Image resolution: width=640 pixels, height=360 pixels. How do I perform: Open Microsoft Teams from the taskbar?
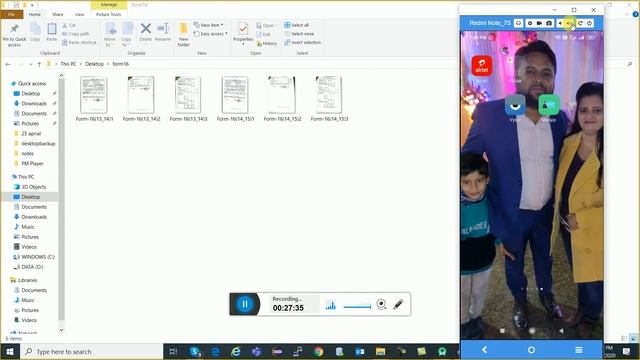pos(257,352)
